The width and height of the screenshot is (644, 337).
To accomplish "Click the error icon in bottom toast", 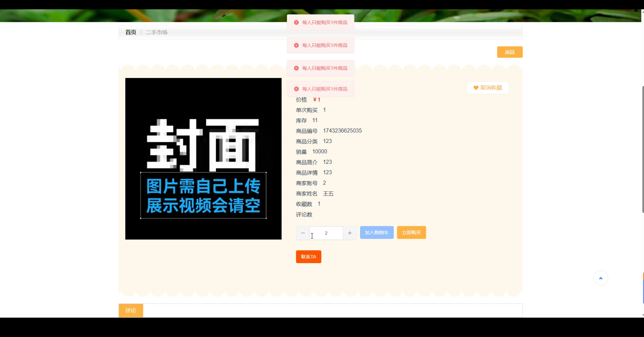I will point(296,89).
